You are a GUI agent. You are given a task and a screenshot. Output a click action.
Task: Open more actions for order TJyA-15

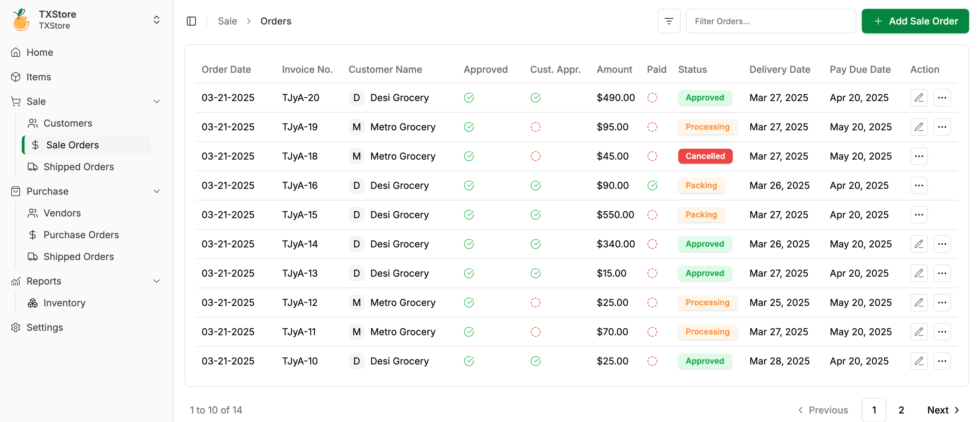(x=918, y=215)
